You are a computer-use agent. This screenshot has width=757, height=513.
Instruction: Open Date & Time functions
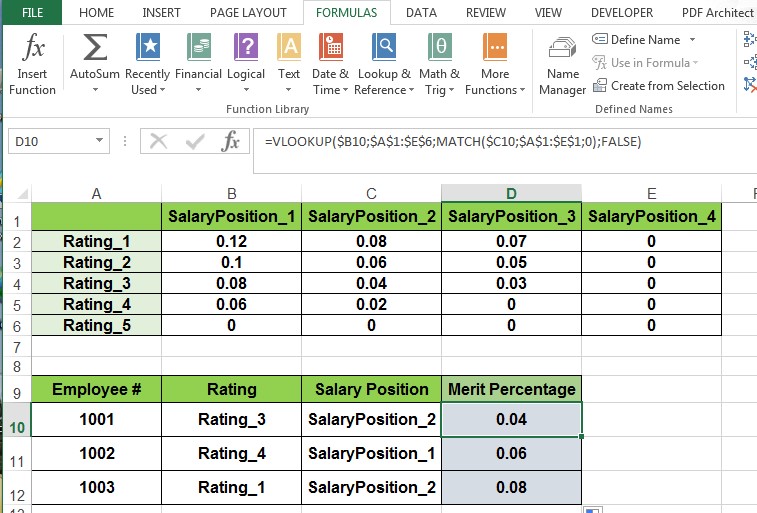[331, 64]
